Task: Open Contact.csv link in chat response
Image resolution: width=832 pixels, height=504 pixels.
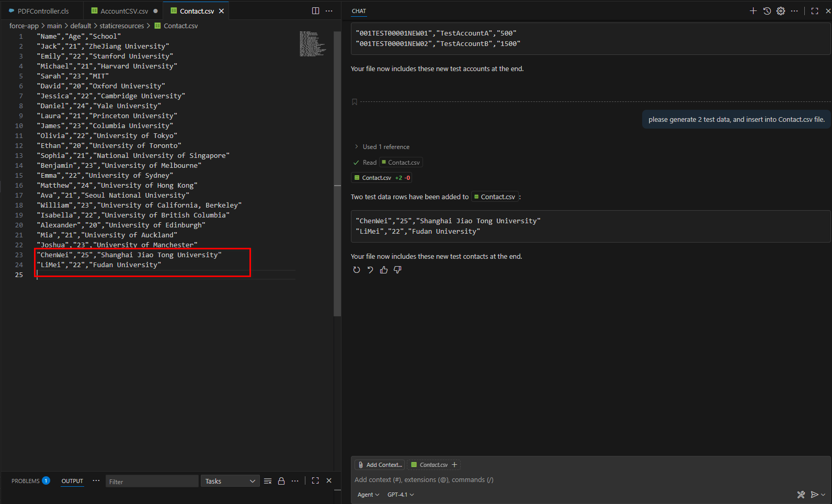Action: (x=495, y=197)
